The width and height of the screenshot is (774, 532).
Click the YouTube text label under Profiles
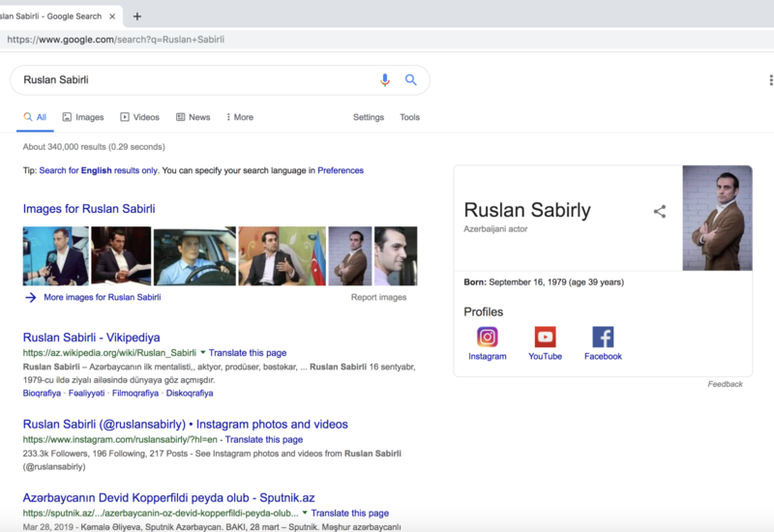coord(545,356)
